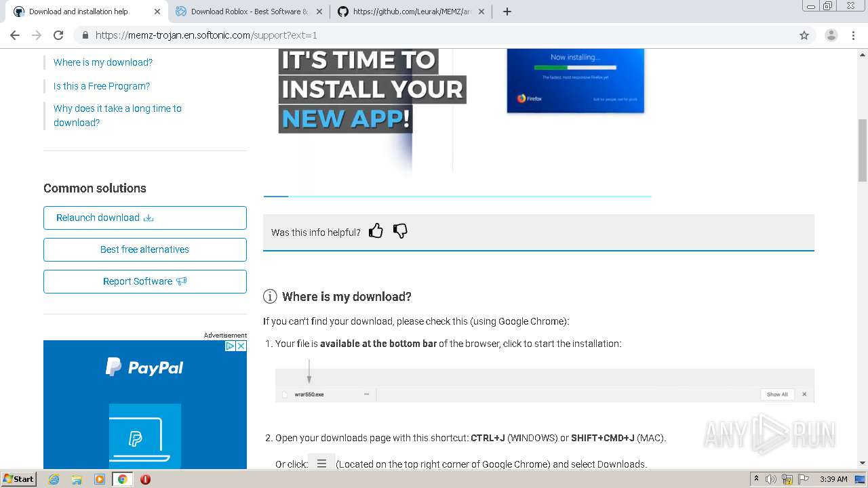This screenshot has width=868, height=488.
Task: Click the browser back arrow
Action: pyautogui.click(x=15, y=35)
